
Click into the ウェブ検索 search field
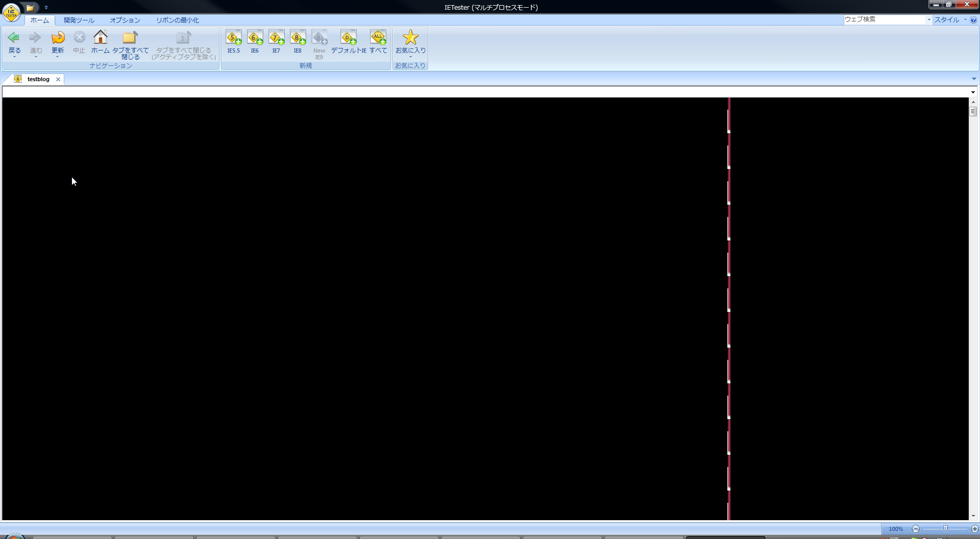coord(885,20)
